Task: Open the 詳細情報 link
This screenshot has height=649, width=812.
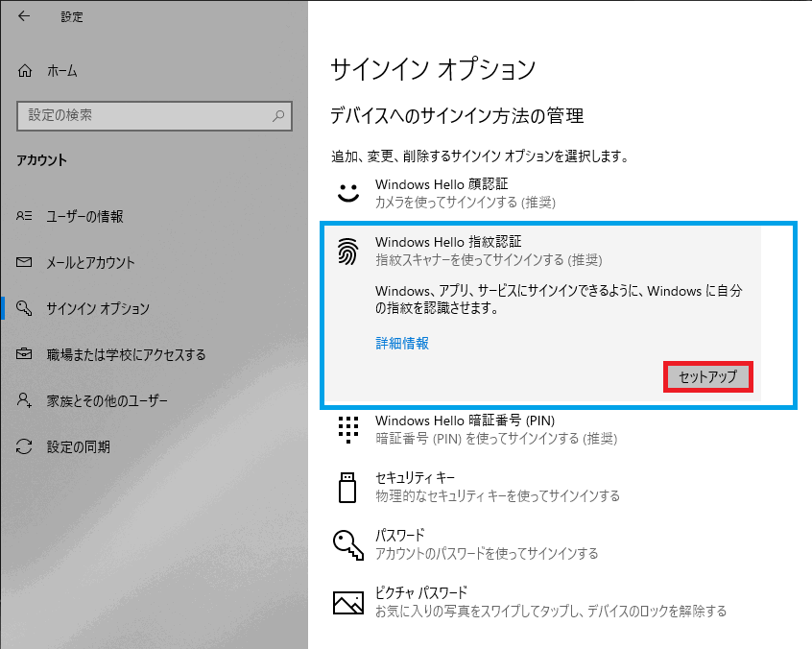Action: coord(402,343)
